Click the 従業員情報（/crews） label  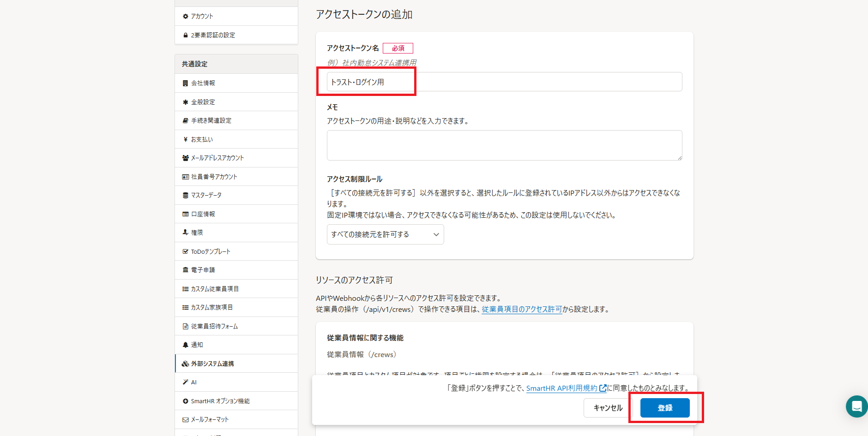click(362, 354)
